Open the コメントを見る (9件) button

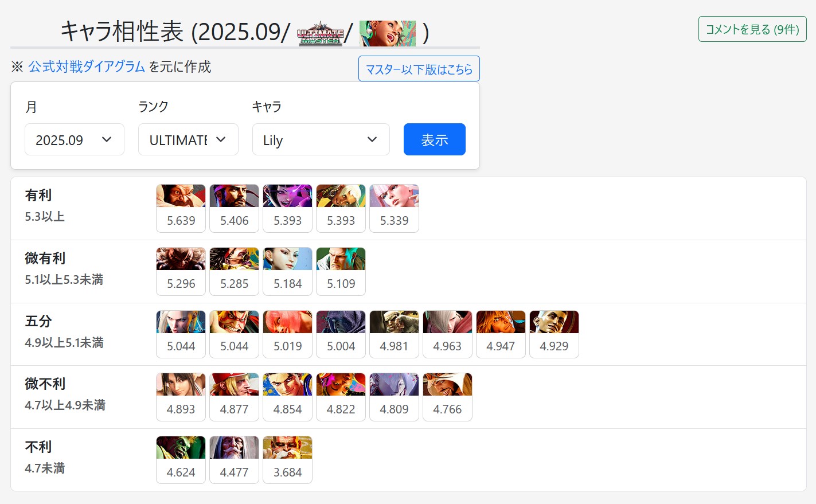(x=752, y=29)
